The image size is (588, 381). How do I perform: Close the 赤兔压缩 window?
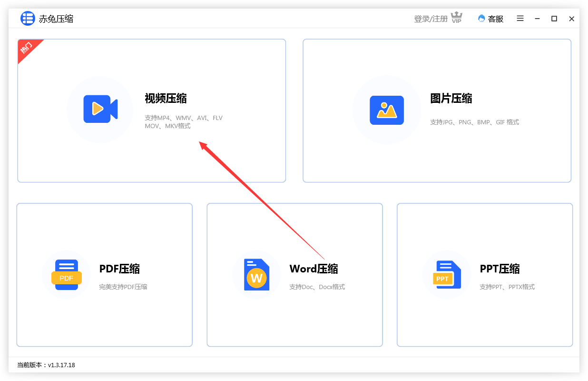[x=572, y=19]
